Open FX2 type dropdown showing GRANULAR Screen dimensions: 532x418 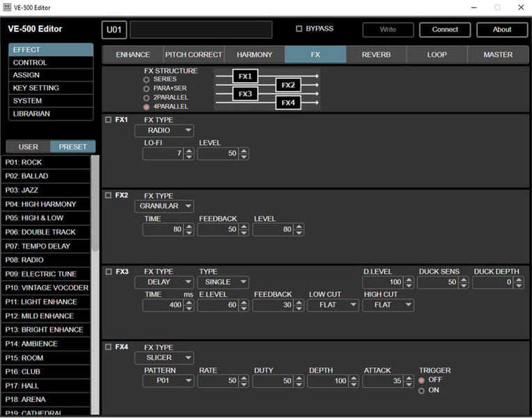[164, 206]
